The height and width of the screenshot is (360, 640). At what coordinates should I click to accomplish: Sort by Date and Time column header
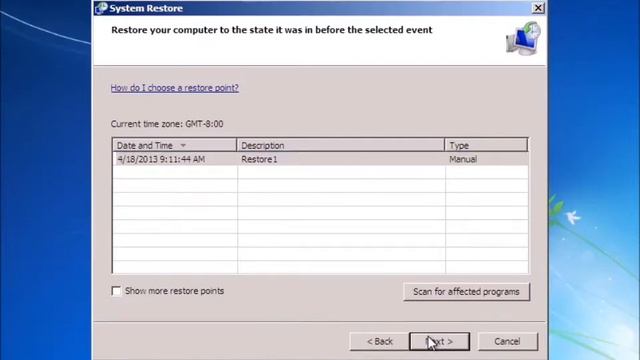pos(174,145)
